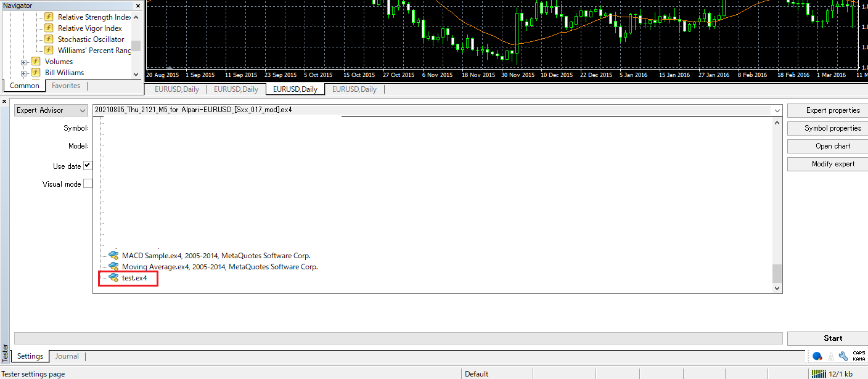Screen dimensions: 868x379
Task: Click the blue IME globe icon
Action: coord(817,356)
